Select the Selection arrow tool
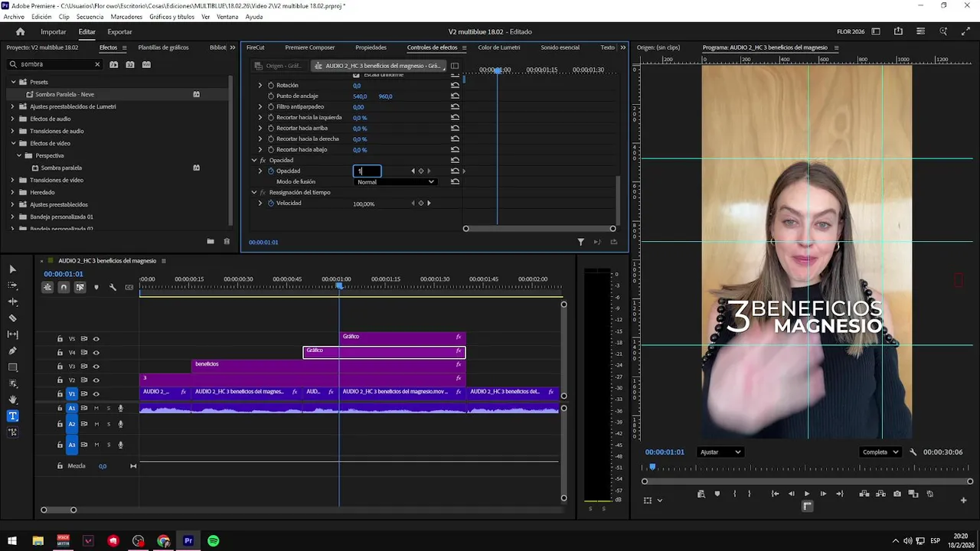Image resolution: width=980 pixels, height=551 pixels. point(12,269)
